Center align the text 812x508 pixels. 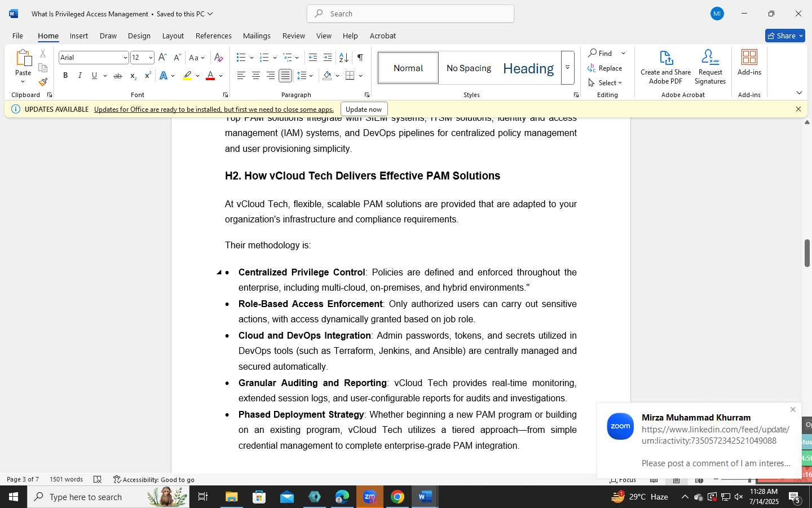click(256, 76)
